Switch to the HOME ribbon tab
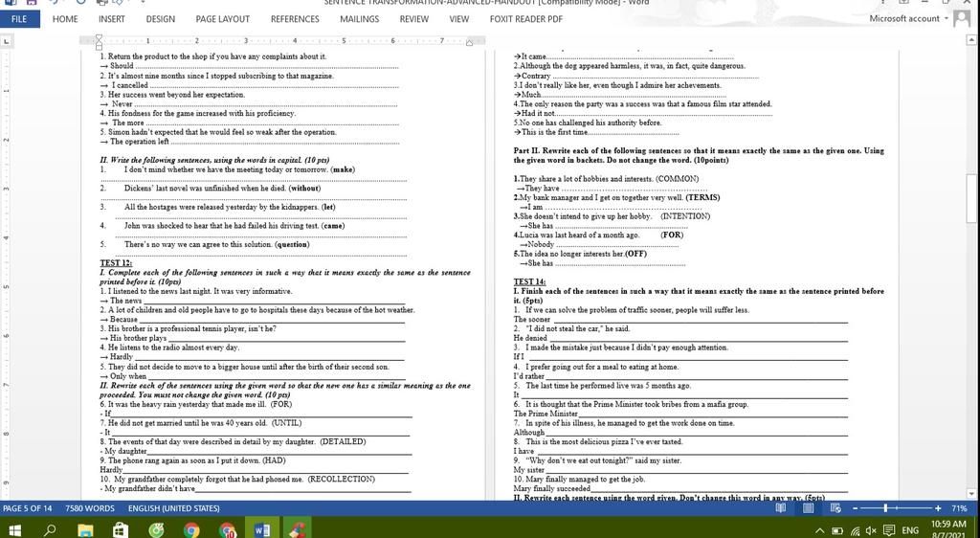 (x=65, y=19)
